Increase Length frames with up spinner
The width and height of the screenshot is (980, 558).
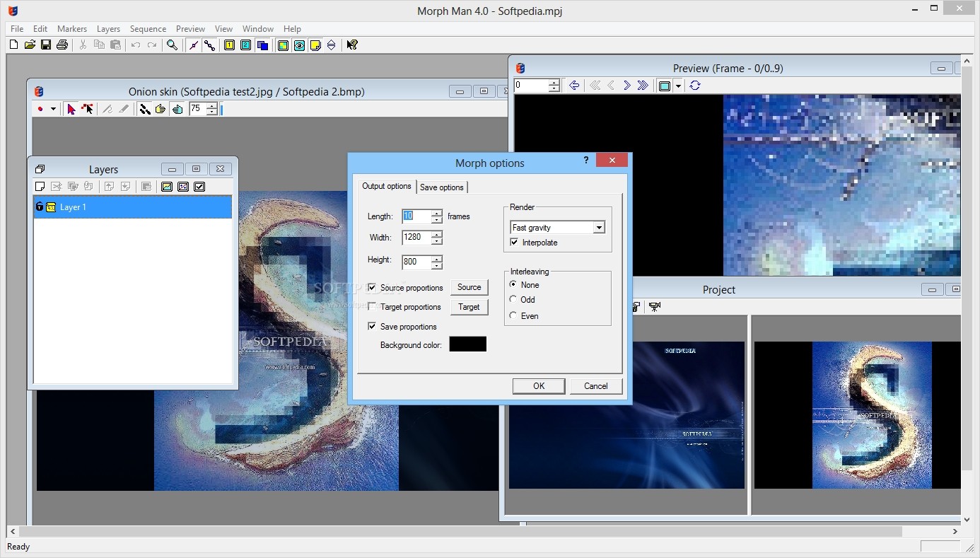pyautogui.click(x=437, y=213)
